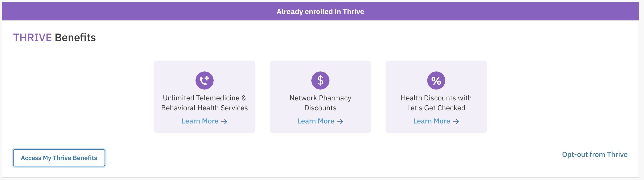644x180 pixels.
Task: Click the Behavioral Health Services text line
Action: pyautogui.click(x=205, y=108)
